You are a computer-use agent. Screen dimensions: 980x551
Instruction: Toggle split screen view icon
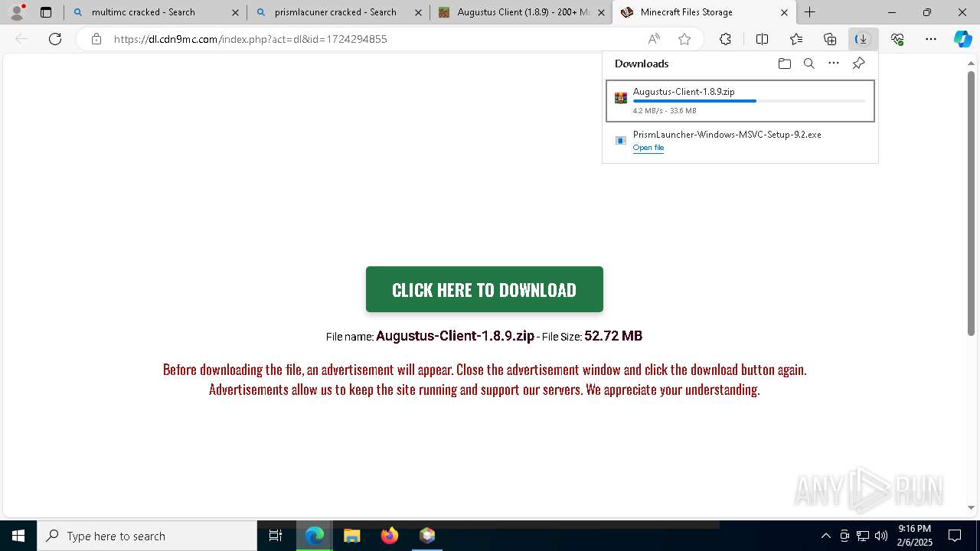point(762,39)
